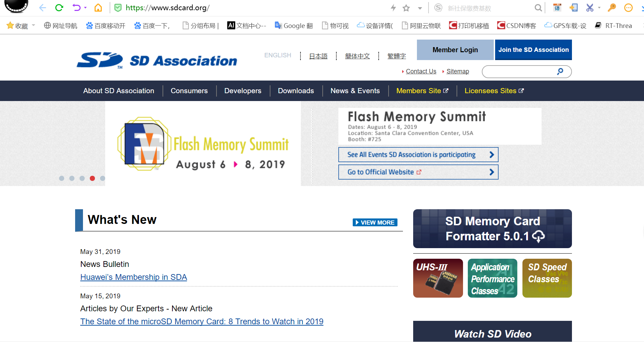Click the green security shield in address bar

pyautogui.click(x=118, y=8)
